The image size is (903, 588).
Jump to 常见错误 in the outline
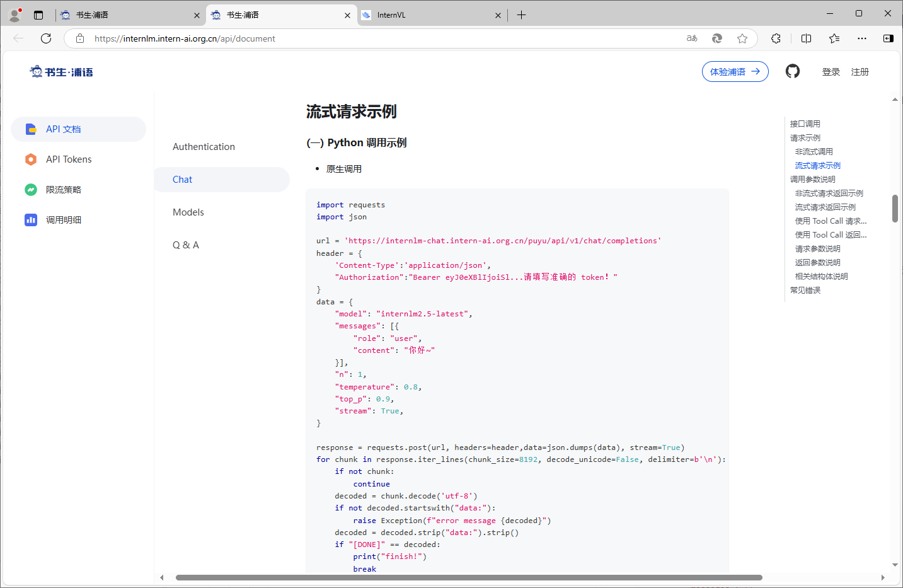point(805,291)
